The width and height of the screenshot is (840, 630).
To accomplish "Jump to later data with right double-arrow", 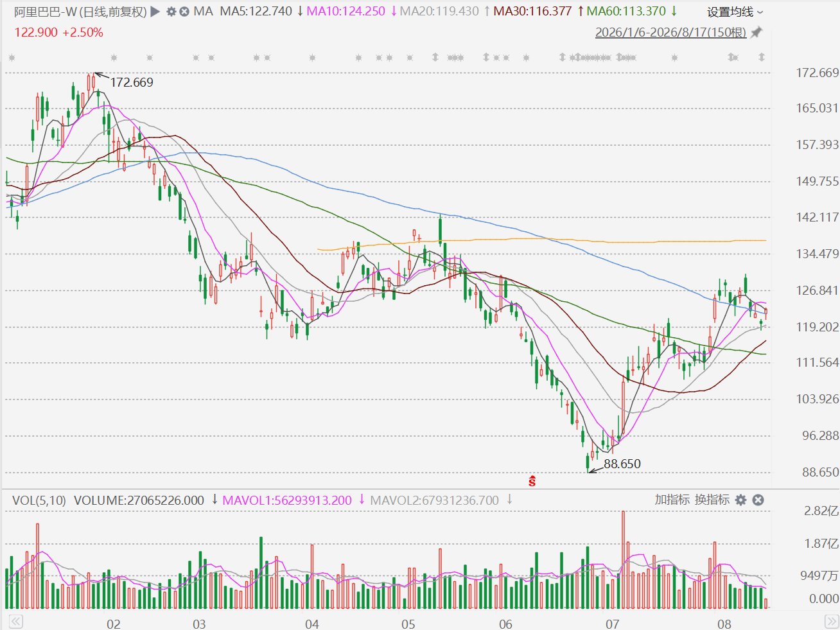I will click(831, 621).
